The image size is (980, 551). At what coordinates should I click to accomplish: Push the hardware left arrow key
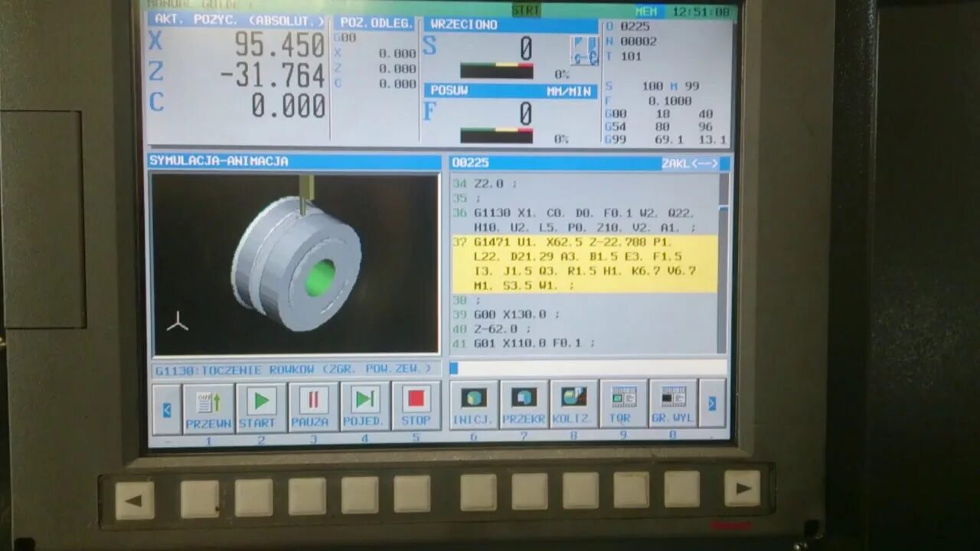[135, 500]
